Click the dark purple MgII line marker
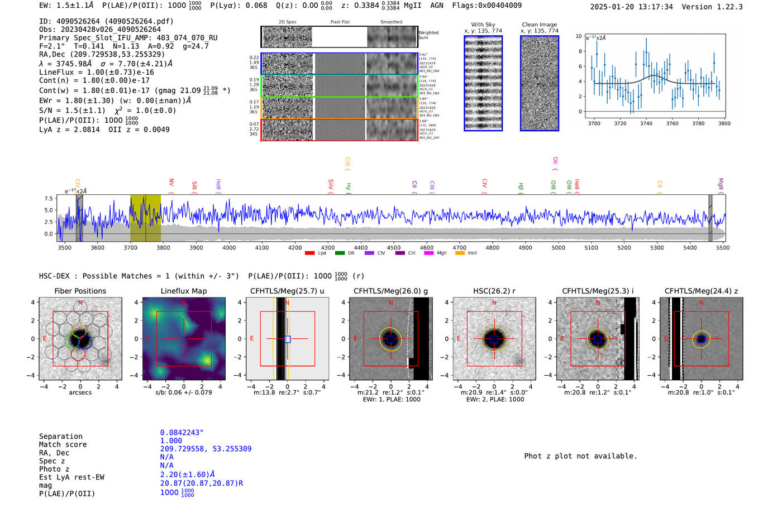The width and height of the screenshot is (782, 532). coord(721,186)
